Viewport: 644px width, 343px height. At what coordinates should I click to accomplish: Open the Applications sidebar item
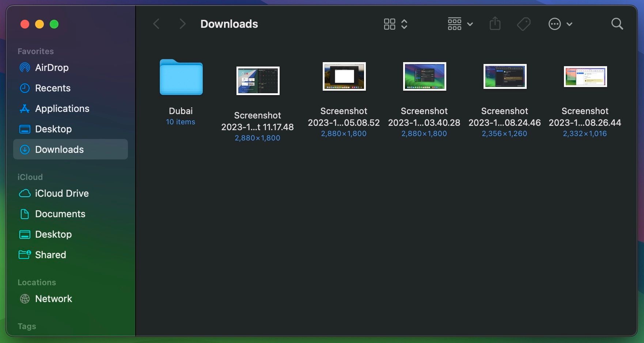click(x=62, y=109)
